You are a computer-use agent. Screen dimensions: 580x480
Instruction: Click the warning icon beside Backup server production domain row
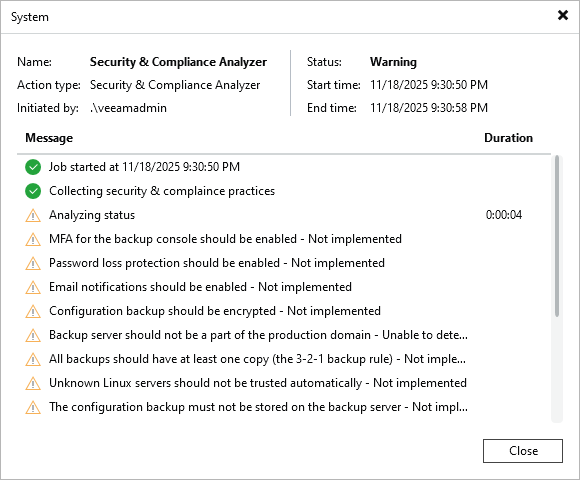point(33,335)
